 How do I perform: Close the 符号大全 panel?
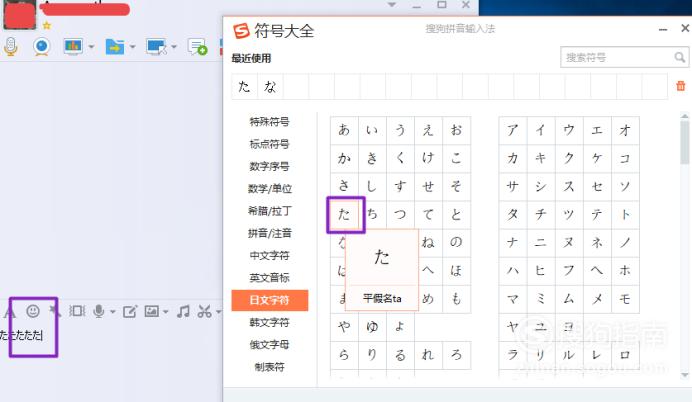(685, 28)
